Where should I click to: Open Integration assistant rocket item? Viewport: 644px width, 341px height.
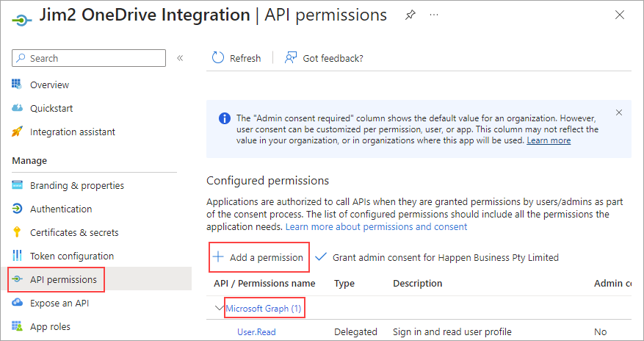18,132
